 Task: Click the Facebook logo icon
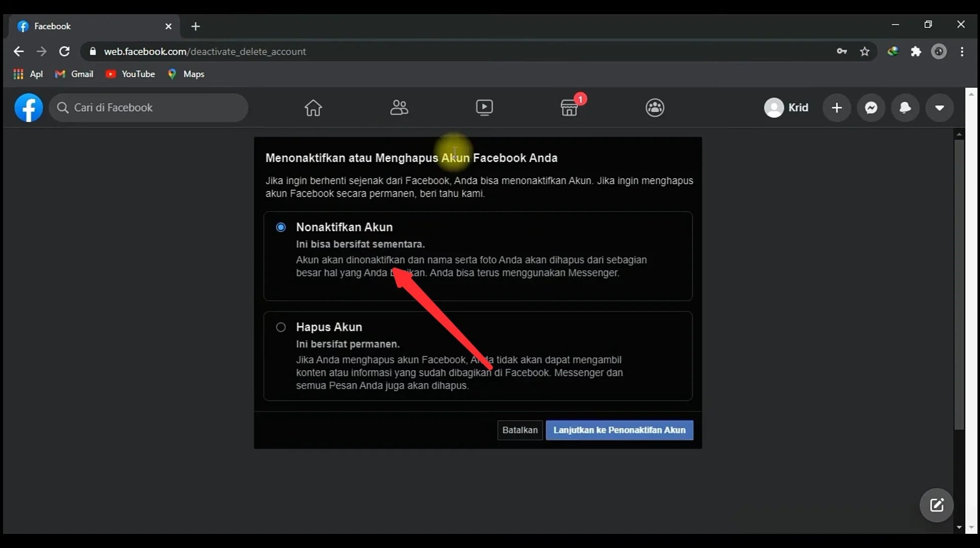(x=28, y=108)
